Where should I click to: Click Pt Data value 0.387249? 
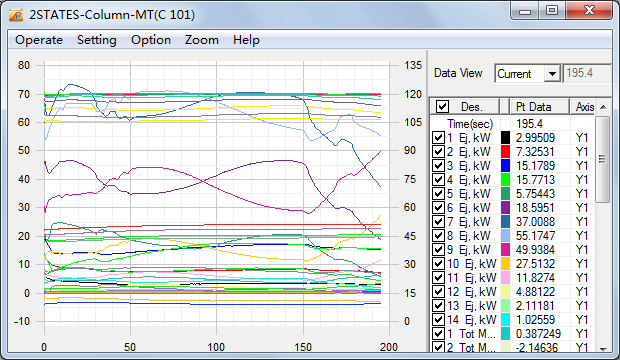pos(538,333)
